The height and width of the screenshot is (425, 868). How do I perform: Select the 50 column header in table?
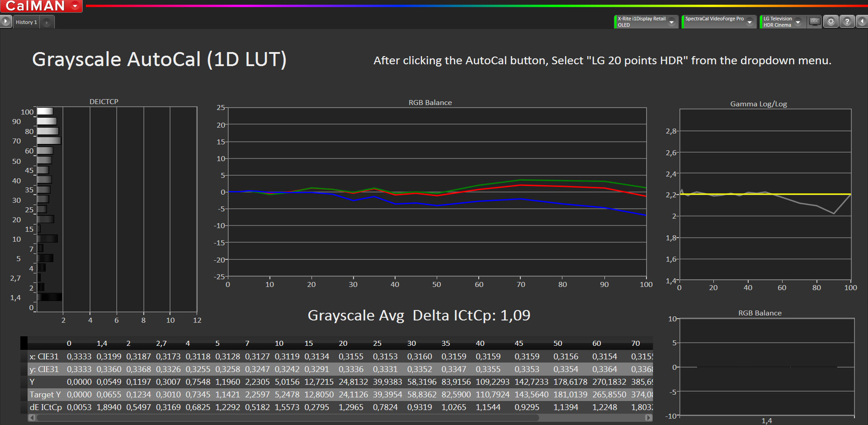[558, 344]
